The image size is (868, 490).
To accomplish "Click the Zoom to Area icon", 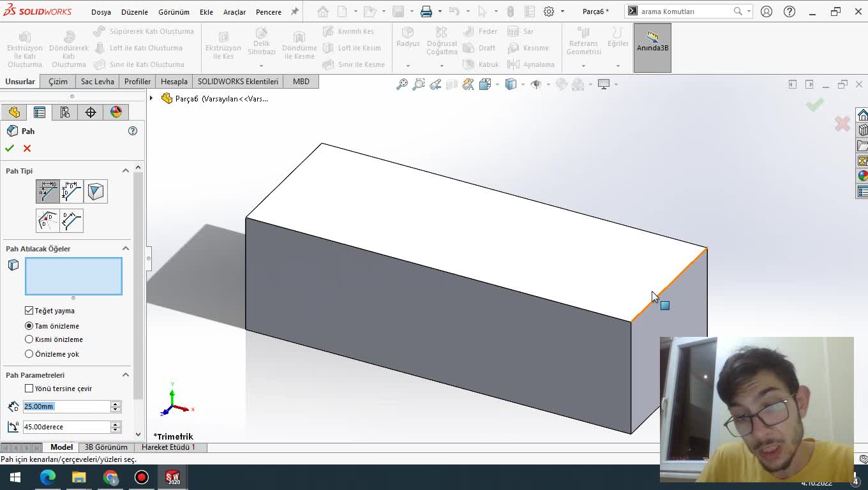I will tap(419, 84).
